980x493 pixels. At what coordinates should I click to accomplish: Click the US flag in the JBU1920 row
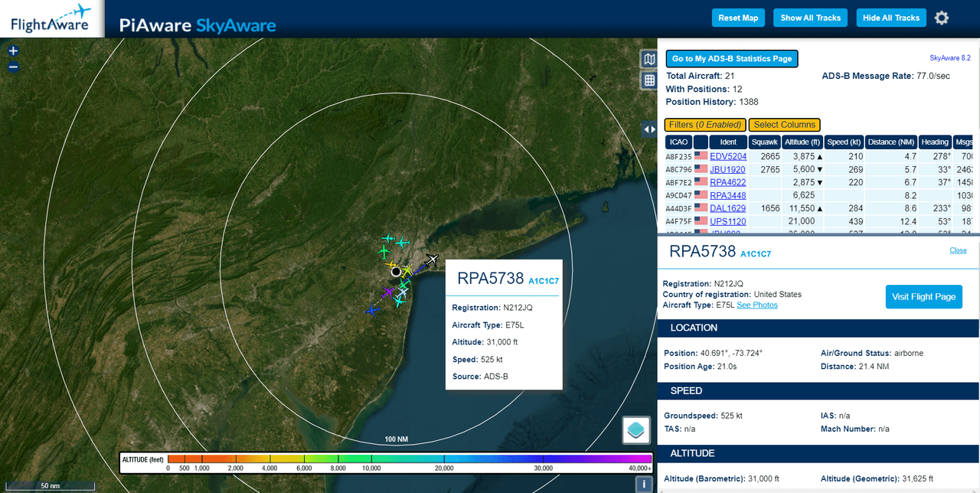(x=701, y=169)
